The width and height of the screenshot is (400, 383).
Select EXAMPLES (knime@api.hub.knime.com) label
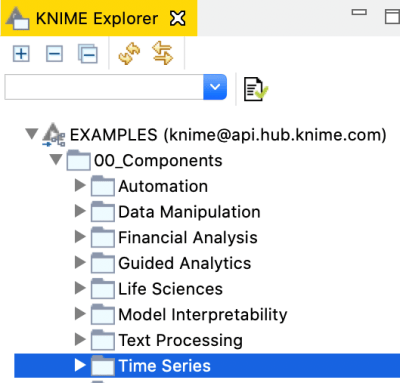[228, 135]
